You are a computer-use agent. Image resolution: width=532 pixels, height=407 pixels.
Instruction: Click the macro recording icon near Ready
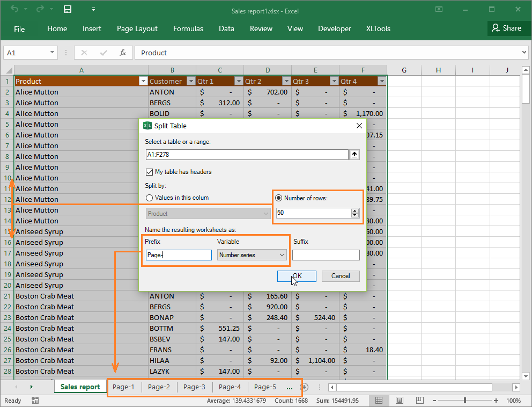(35, 401)
